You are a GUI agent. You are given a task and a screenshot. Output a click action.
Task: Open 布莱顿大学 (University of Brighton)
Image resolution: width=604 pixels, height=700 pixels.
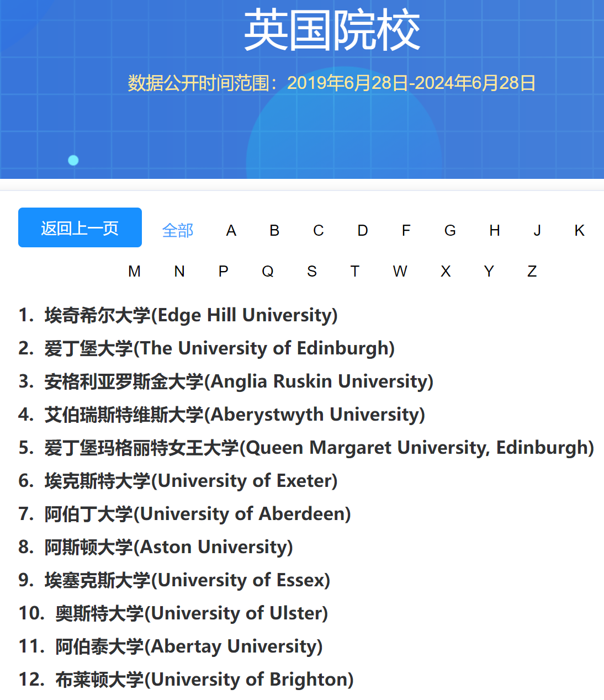point(204,680)
